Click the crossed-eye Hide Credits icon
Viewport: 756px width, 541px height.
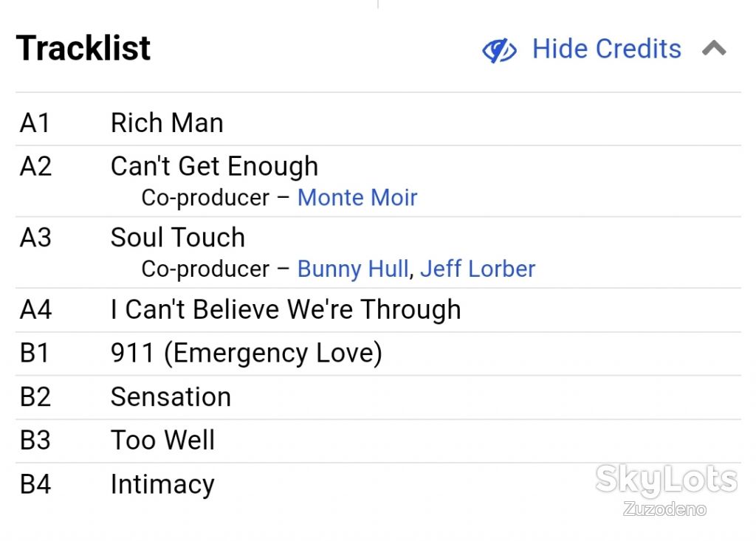(499, 49)
